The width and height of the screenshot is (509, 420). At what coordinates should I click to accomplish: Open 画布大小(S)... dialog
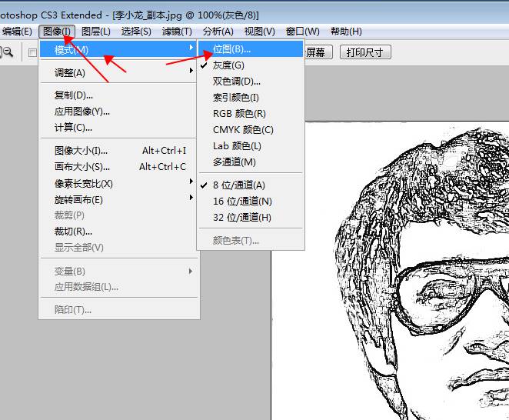tap(82, 167)
